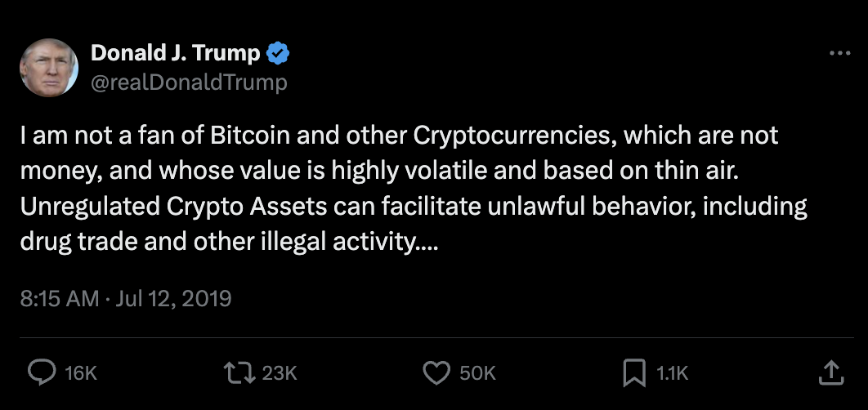Image resolution: width=868 pixels, height=410 pixels.
Task: Click the display name Donald J. Trump
Action: click(x=175, y=54)
